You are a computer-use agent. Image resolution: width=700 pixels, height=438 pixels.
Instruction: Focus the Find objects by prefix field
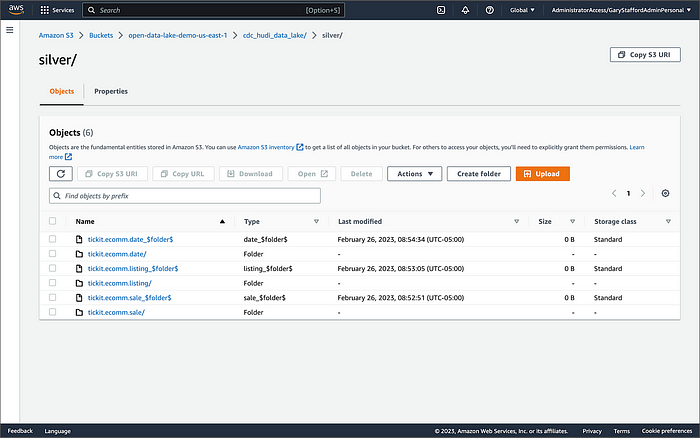tap(185, 196)
